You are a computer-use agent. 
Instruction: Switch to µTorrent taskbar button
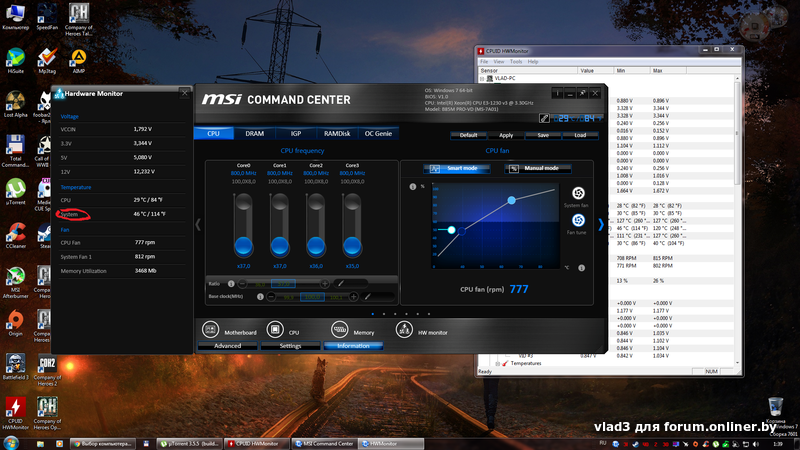(x=189, y=444)
